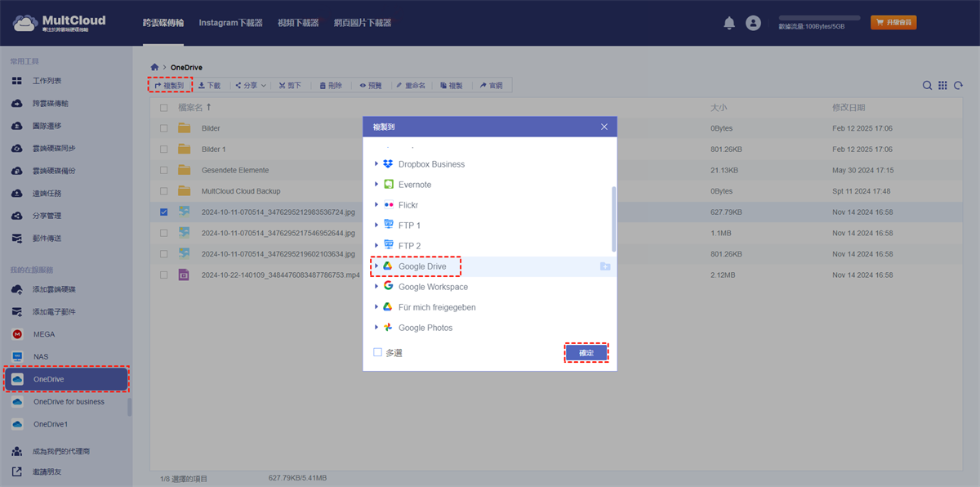This screenshot has height=487, width=980.
Task: Expand the Google Workspace tree node
Action: [x=376, y=287]
